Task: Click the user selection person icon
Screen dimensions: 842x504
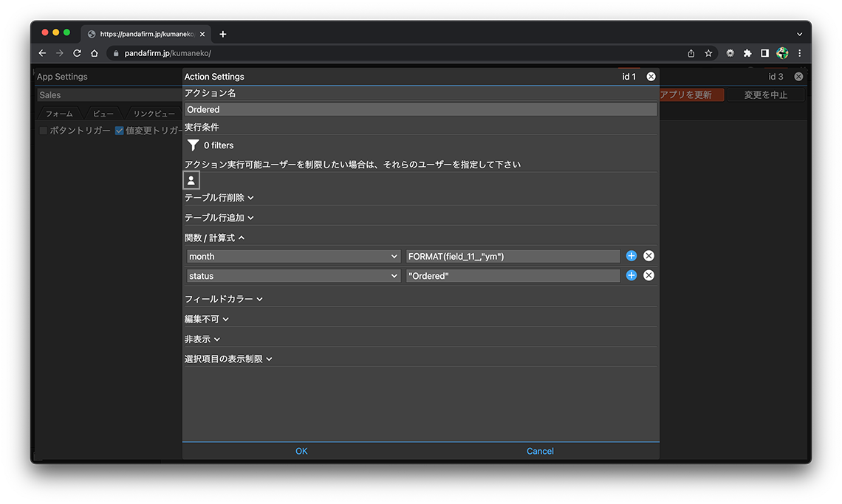Action: (x=191, y=180)
